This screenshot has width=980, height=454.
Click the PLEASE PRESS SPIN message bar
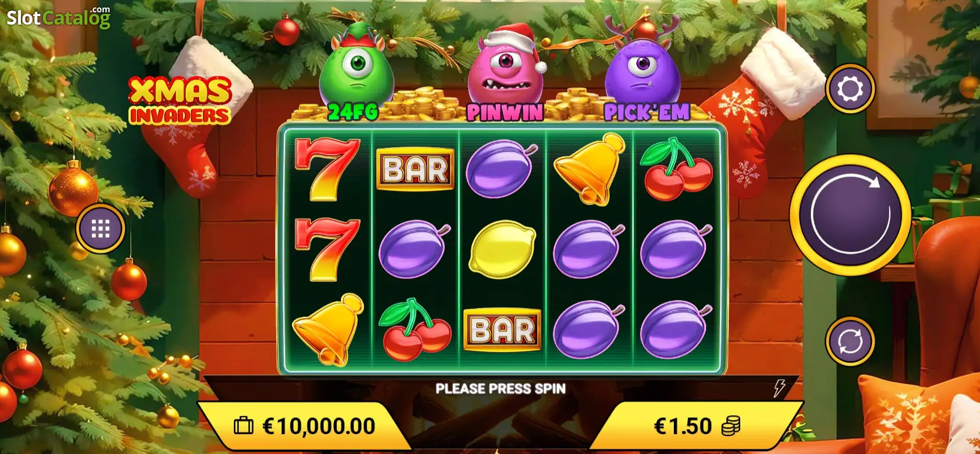coord(500,388)
